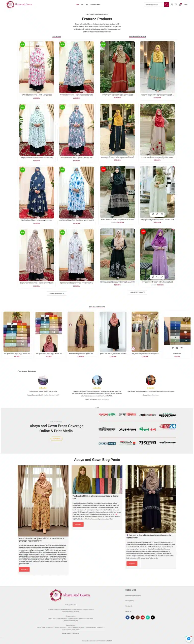This screenshot has height=644, width=194.
Task: Open the user account icon in header
Action: pyautogui.click(x=172, y=5)
